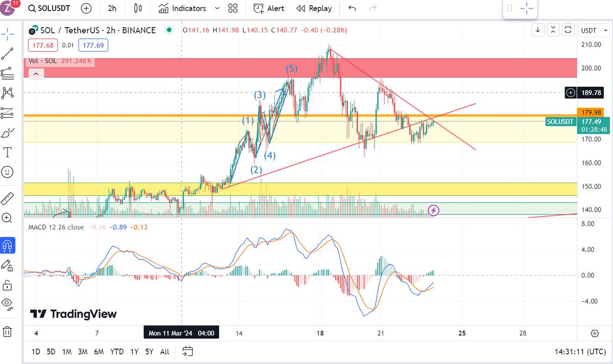The width and height of the screenshot is (613, 364).
Task: Select the Elliott wave label (5)
Action: (x=292, y=68)
